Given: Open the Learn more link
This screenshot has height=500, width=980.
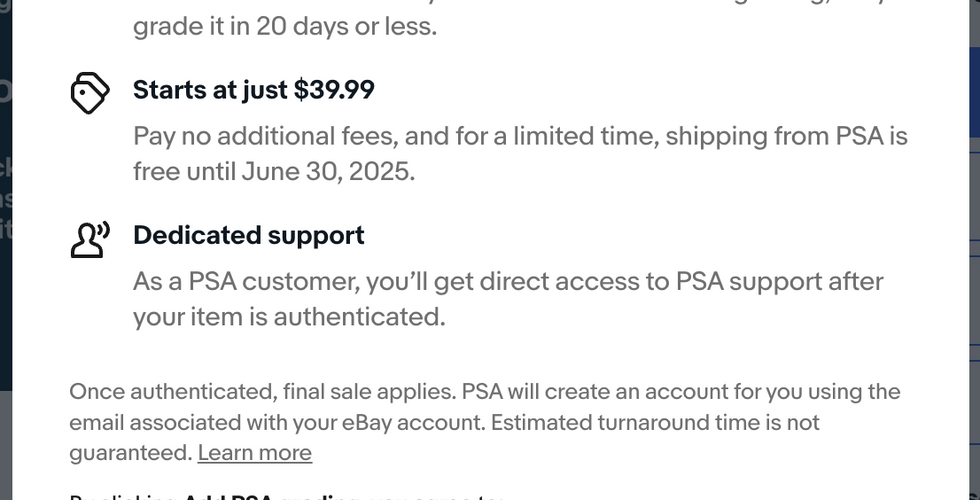Looking at the screenshot, I should tap(254, 453).
